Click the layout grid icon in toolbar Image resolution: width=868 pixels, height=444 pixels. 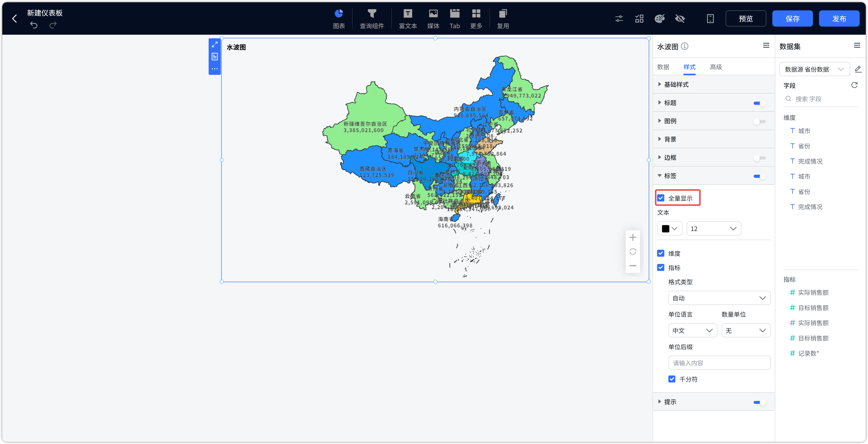coord(639,18)
